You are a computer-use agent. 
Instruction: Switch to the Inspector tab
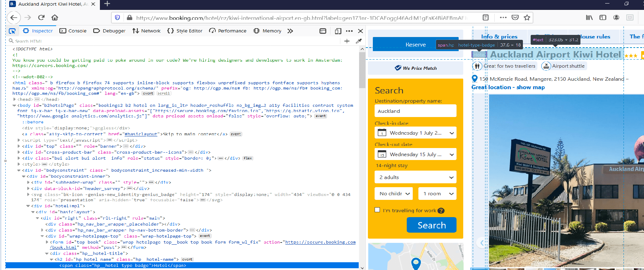[x=38, y=31]
